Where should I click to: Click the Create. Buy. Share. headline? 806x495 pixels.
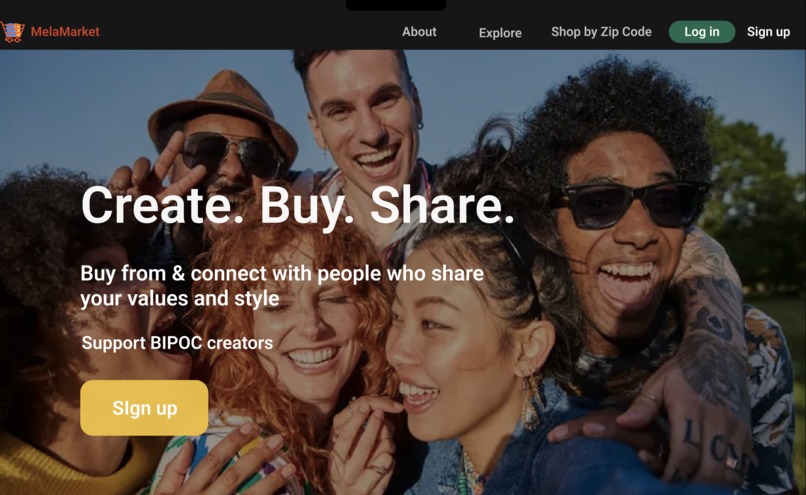click(298, 206)
